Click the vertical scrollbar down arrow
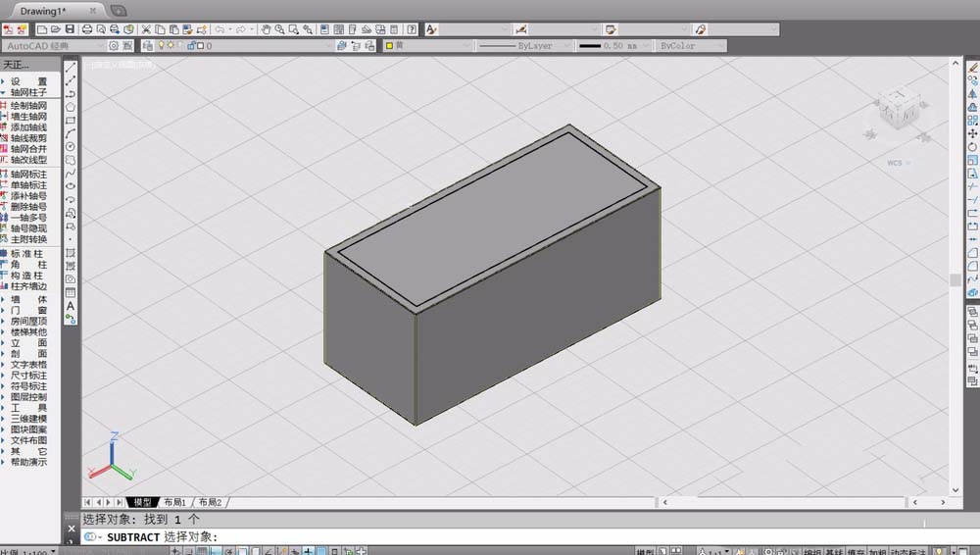The image size is (980, 555). 955,490
